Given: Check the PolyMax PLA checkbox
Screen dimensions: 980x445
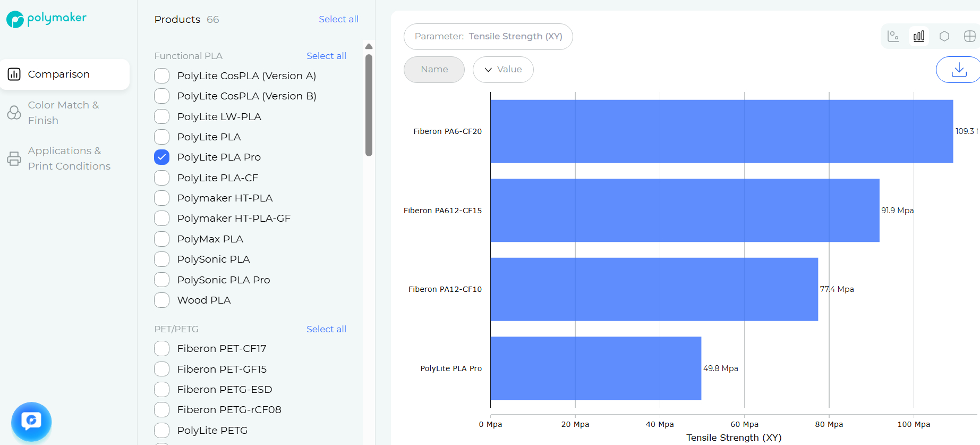Looking at the screenshot, I should (162, 239).
